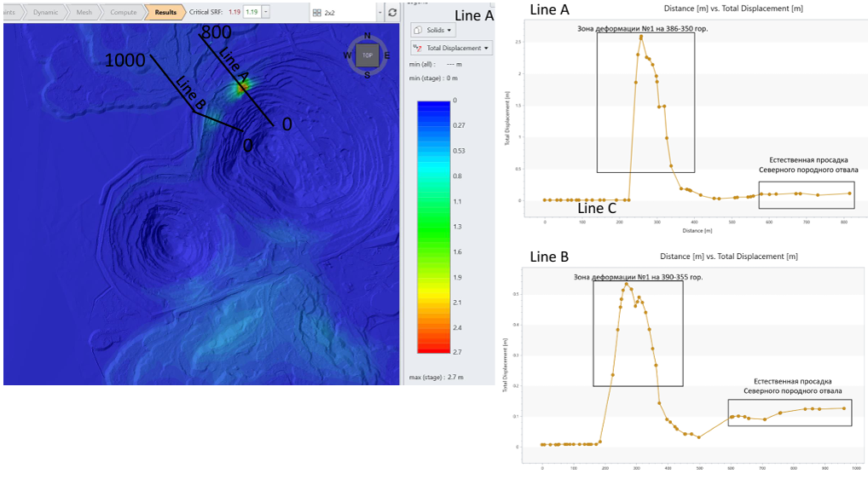Select the Dynamic workflow tab
This screenshot has height=479, width=868.
[x=44, y=13]
